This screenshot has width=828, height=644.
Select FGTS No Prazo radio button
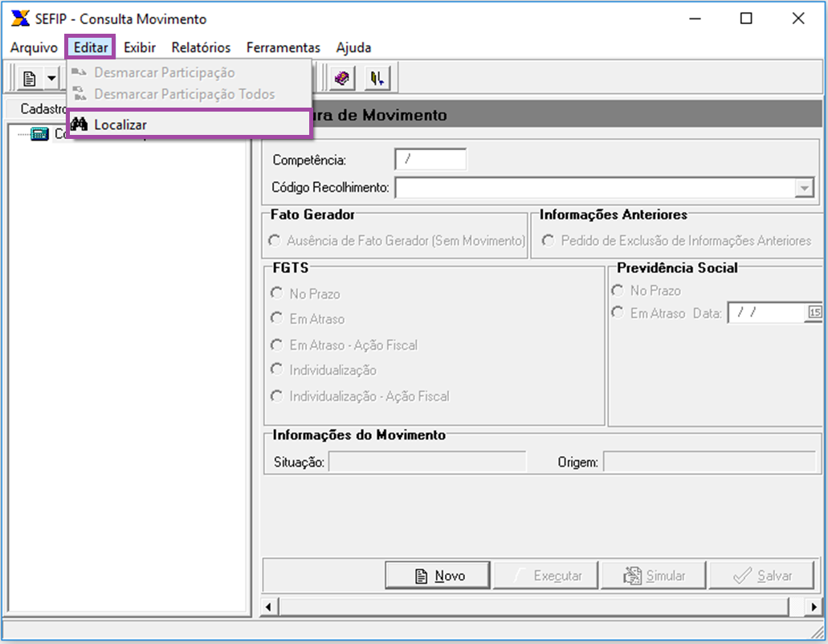[x=276, y=293]
